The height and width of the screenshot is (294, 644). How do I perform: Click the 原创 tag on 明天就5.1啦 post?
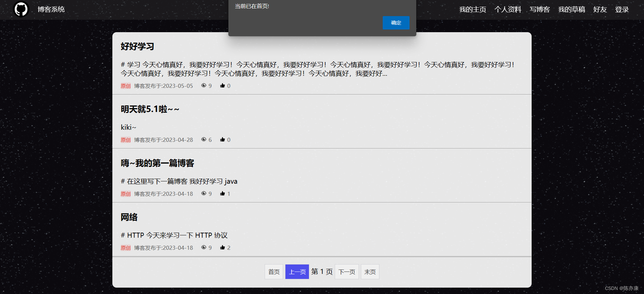click(x=126, y=140)
